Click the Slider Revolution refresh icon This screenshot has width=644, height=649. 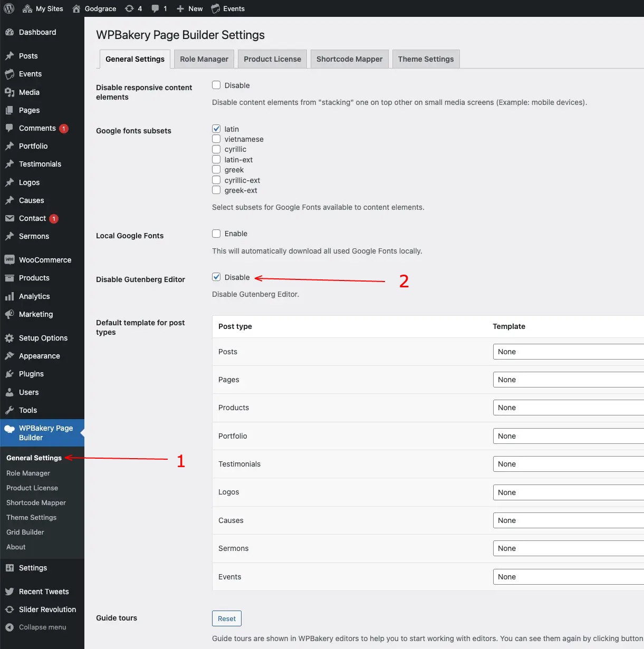[x=9, y=609]
